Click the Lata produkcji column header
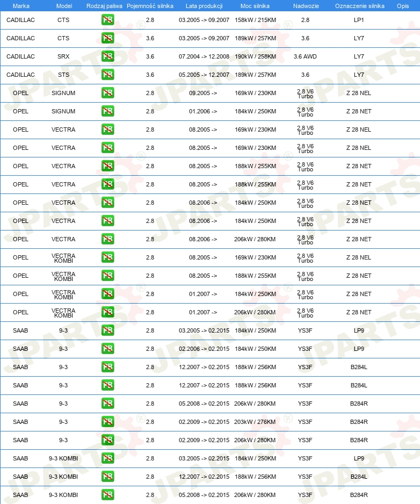This screenshot has height=504, width=420. click(x=204, y=6)
